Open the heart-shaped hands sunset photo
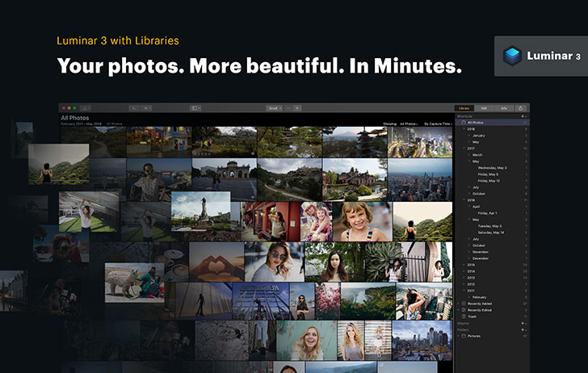 coord(216,262)
